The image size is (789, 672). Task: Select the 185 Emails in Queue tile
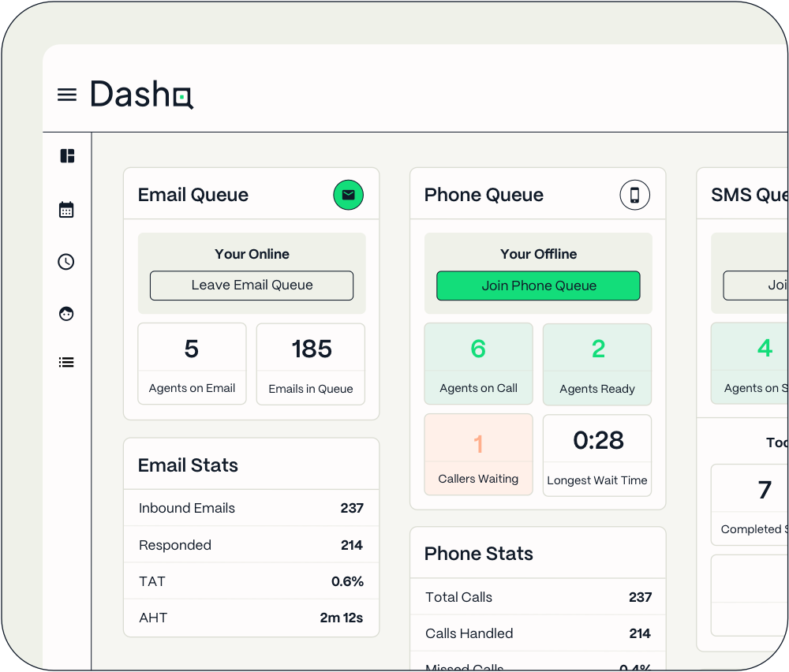311,364
